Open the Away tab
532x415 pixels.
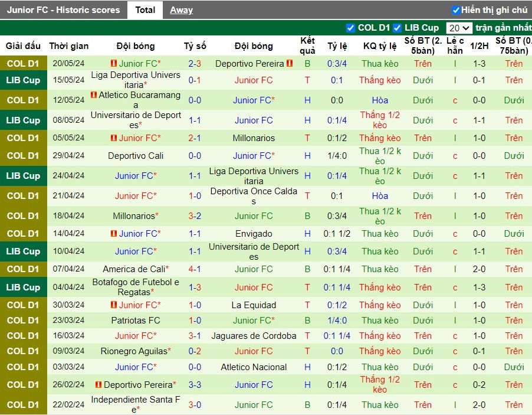[181, 10]
